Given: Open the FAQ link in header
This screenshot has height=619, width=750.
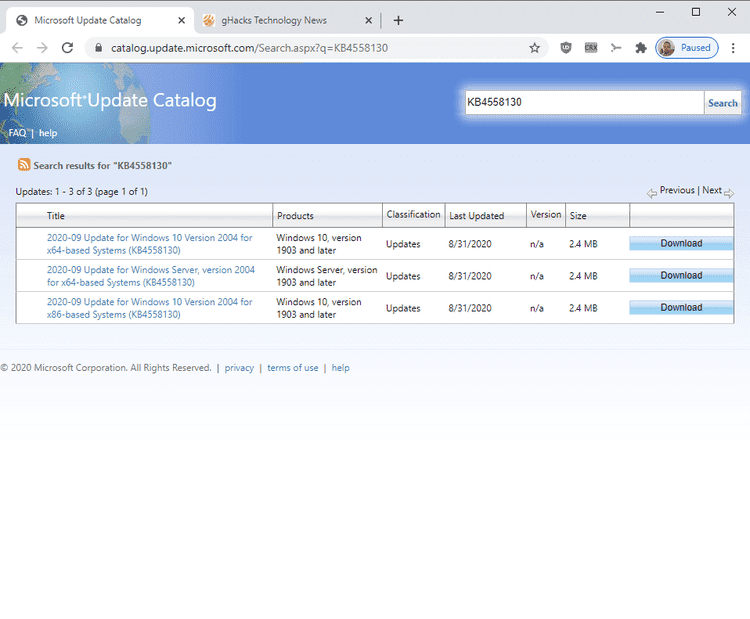Looking at the screenshot, I should [x=17, y=133].
